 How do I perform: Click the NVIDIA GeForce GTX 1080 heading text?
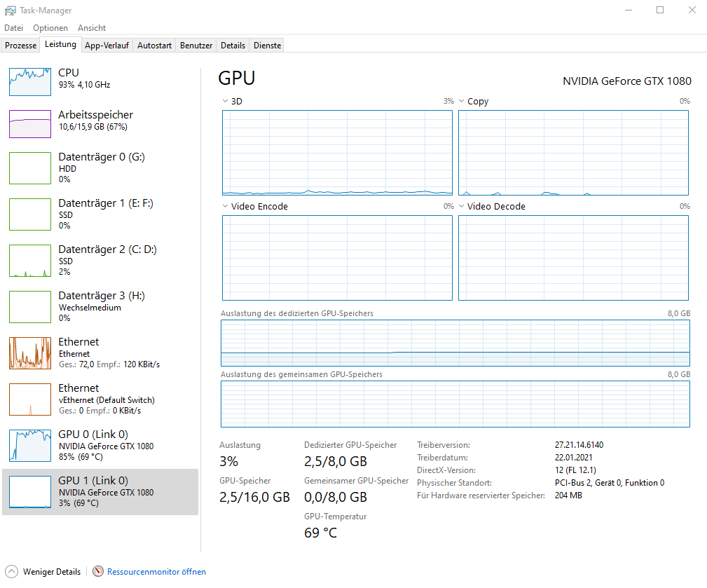point(626,81)
